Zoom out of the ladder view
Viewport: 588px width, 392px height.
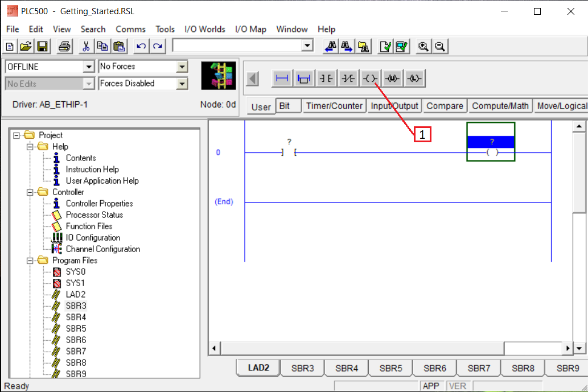[x=440, y=47]
